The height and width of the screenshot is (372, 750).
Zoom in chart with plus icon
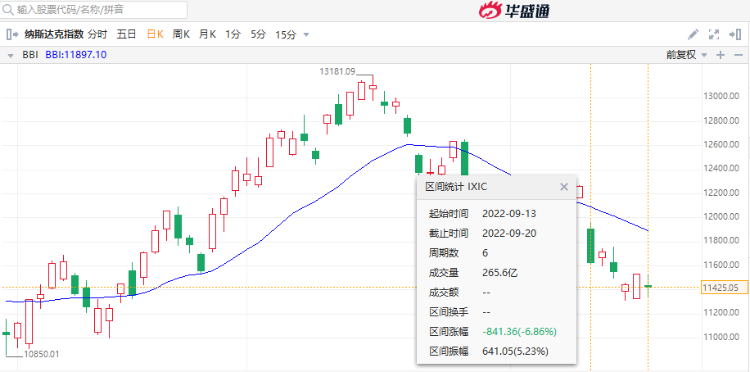click(x=720, y=55)
